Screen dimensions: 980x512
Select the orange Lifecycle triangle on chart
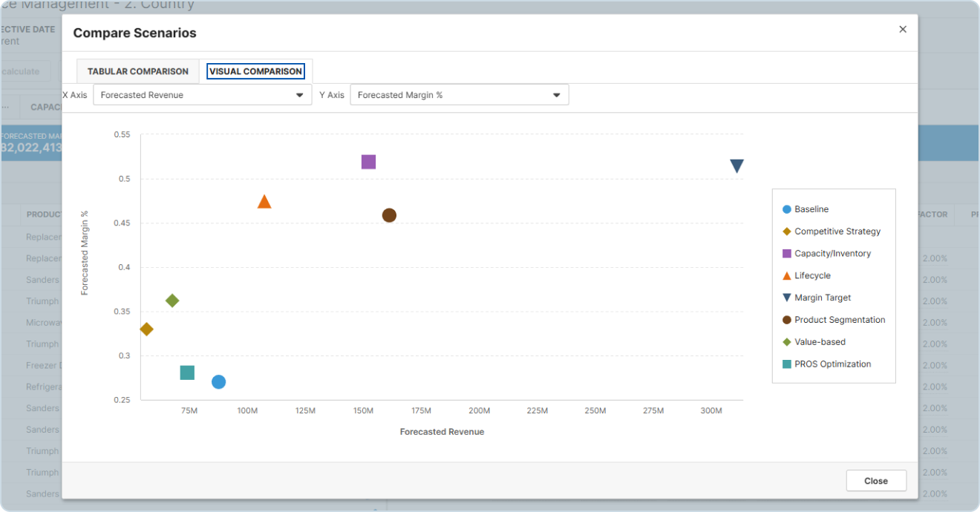(264, 202)
